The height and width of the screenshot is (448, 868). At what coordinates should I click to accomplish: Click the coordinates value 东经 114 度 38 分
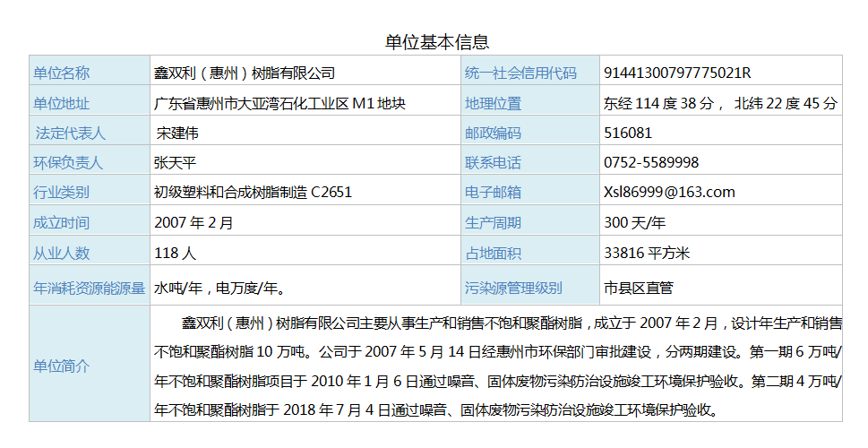point(663,104)
